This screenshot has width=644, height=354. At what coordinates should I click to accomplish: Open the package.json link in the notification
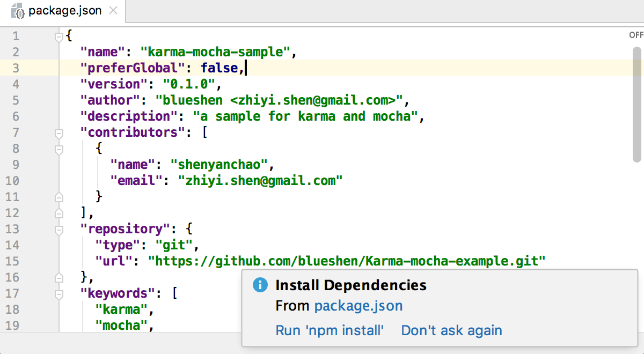click(x=358, y=305)
